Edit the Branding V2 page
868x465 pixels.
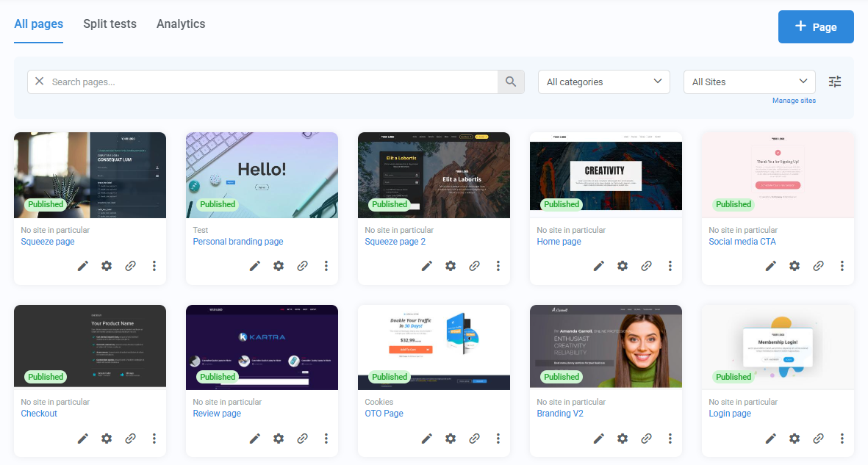pos(598,439)
